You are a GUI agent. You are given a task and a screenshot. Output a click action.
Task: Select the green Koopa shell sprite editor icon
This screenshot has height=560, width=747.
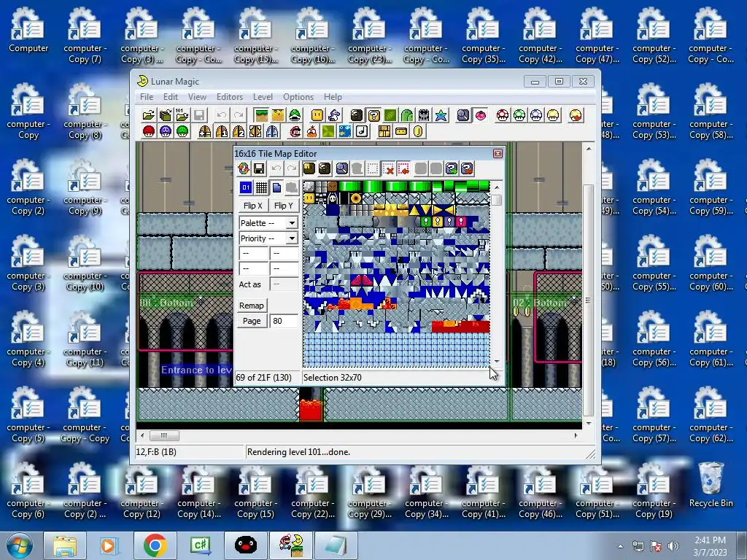coord(295,115)
